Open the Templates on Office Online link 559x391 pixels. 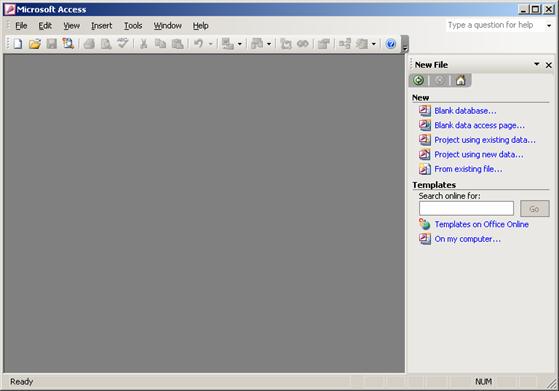pyautogui.click(x=481, y=224)
